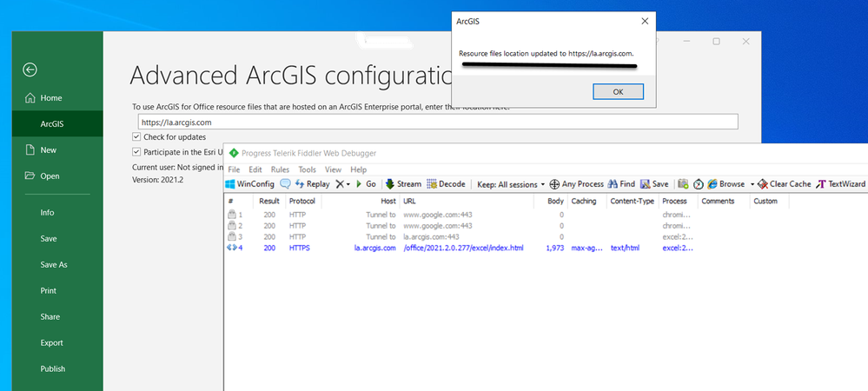Click OK in the ArcGIS dialog
The height and width of the screenshot is (391, 868).
618,92
